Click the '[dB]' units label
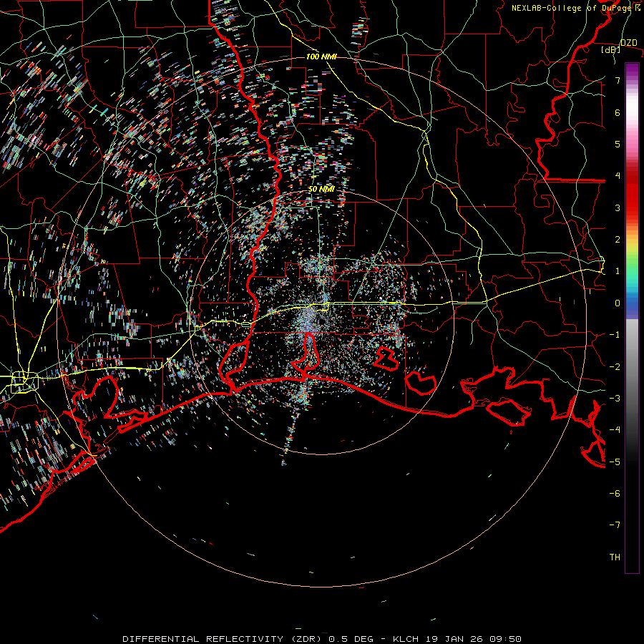Viewport: 644px width, 644px height. [611, 50]
